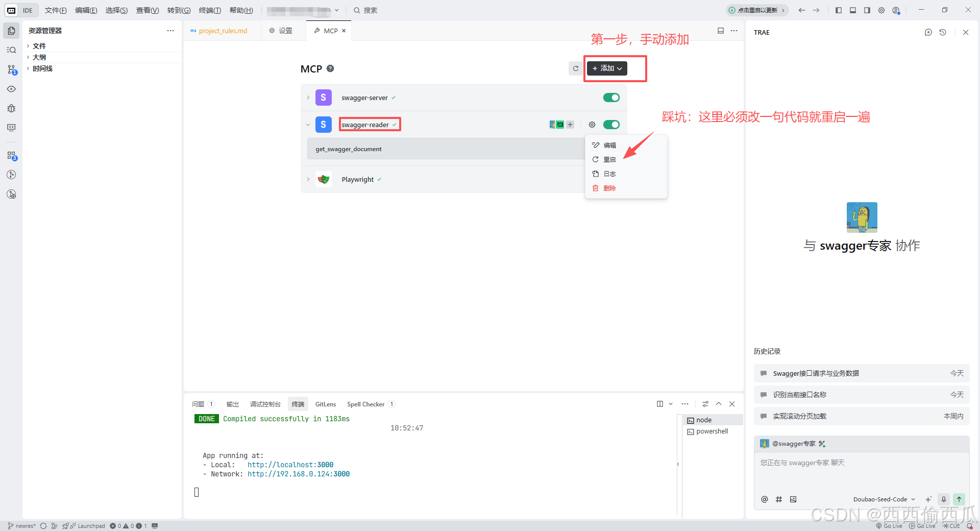Click the plus icon on swagger-reader row
The image size is (980, 531).
click(x=570, y=125)
